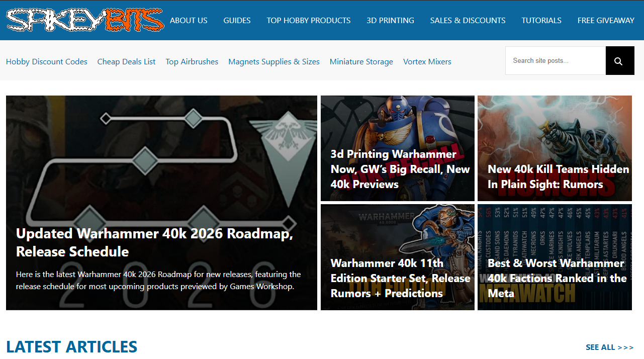Open the About Us menu
Image resolution: width=644 pixels, height=359 pixels.
click(189, 21)
